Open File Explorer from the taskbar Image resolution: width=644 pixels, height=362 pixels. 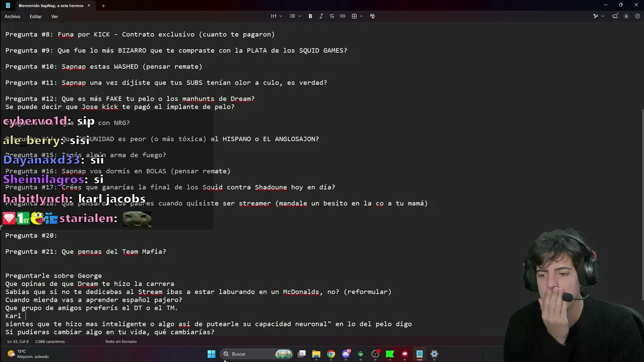(x=316, y=354)
